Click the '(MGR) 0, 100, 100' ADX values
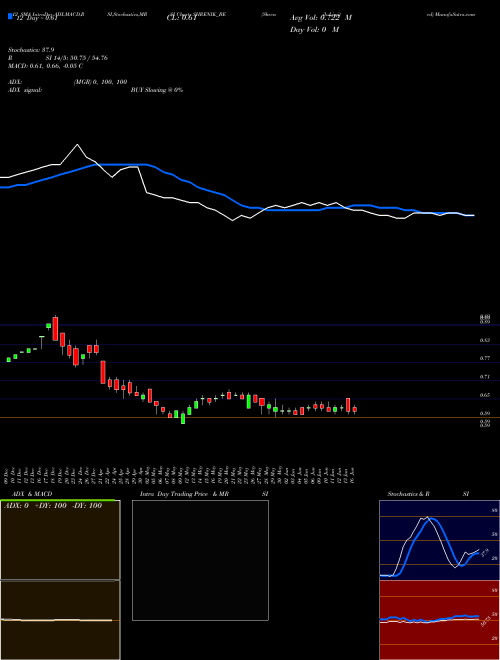 click(101, 82)
